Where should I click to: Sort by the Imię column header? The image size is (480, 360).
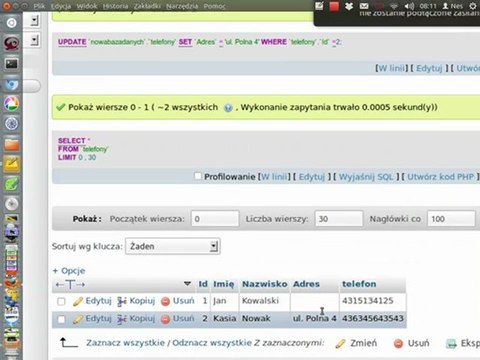(224, 284)
